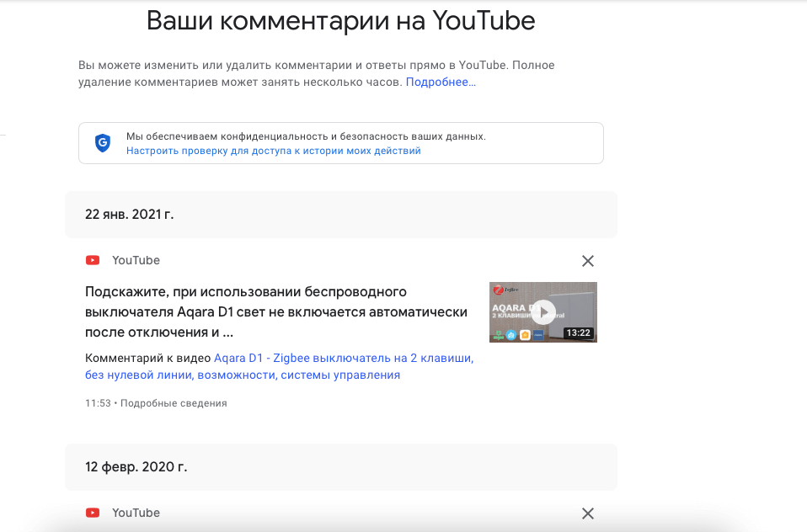Viewport: 807px width, 532px height.
Task: Click the 13:22 duration badge on thumbnail
Action: tap(578, 332)
